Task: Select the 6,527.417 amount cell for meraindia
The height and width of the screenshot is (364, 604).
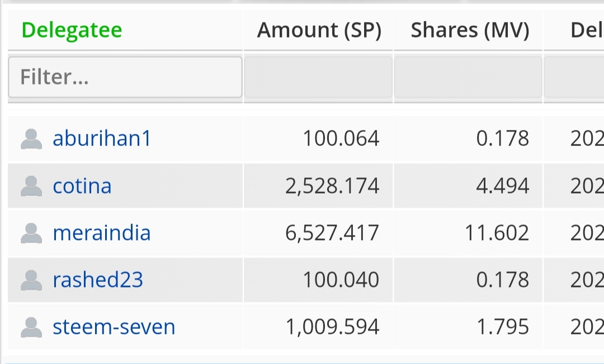Action: click(318, 233)
